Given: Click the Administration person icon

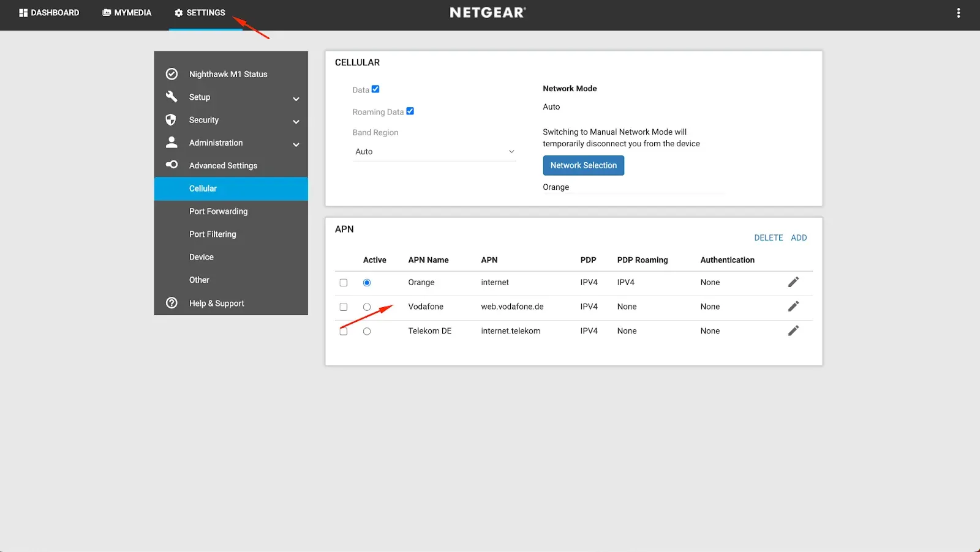Looking at the screenshot, I should (171, 143).
